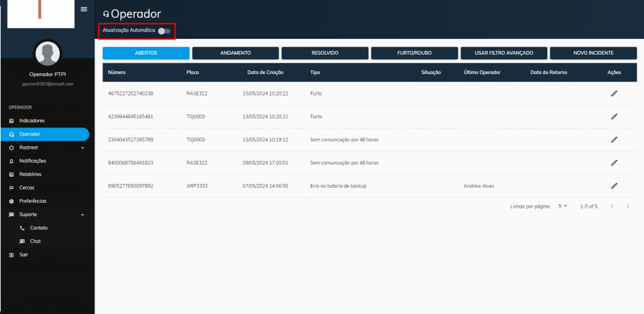Click the Indicadores sidebar icon
Viewport: 644px width, 314px height.
(11, 121)
